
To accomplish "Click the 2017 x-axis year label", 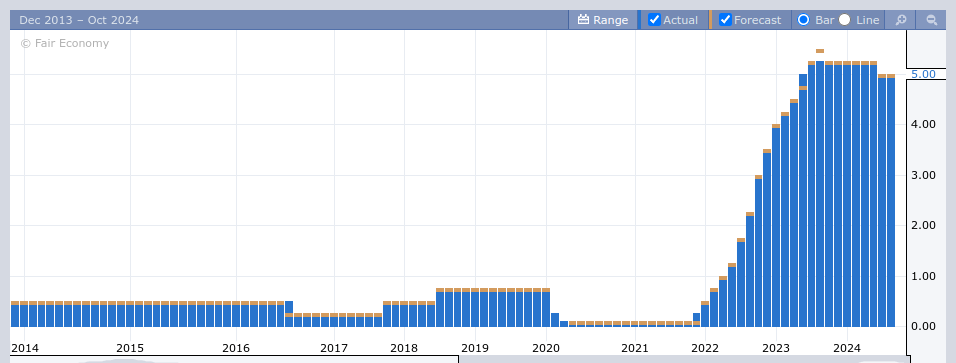I will (334, 348).
